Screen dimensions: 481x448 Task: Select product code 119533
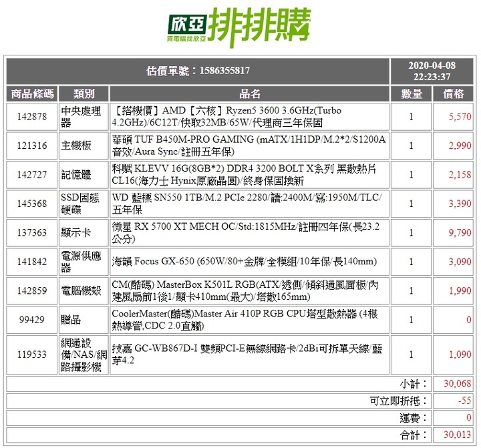pos(32,355)
